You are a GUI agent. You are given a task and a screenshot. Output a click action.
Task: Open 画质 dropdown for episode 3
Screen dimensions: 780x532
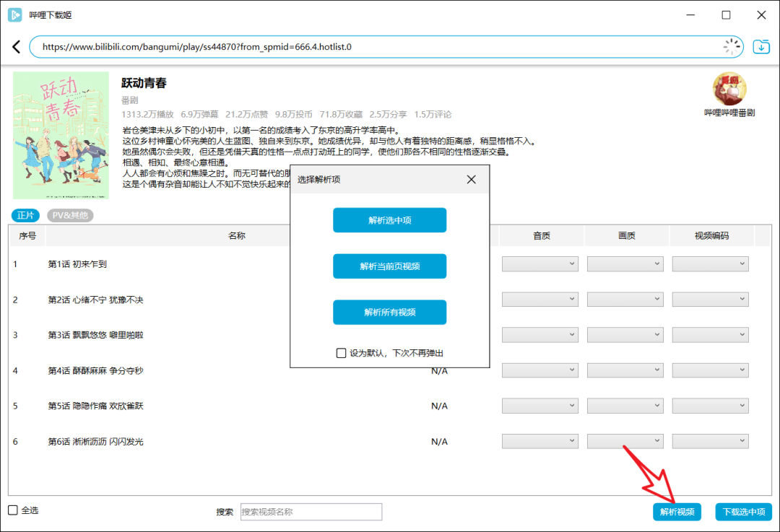pyautogui.click(x=625, y=335)
